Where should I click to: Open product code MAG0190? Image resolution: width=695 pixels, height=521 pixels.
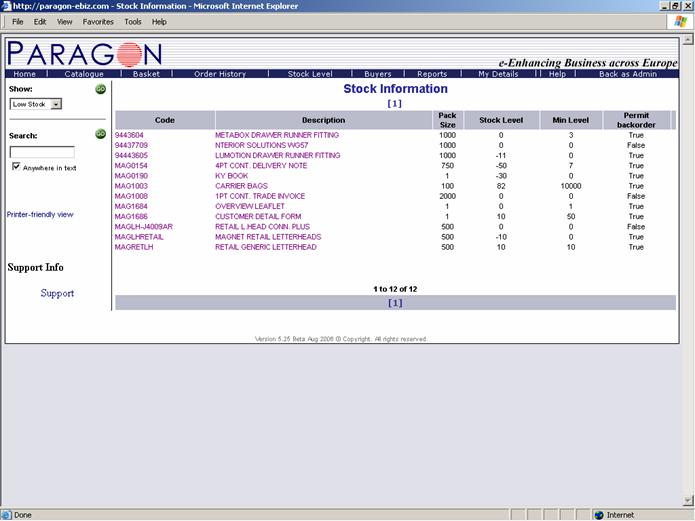point(131,176)
